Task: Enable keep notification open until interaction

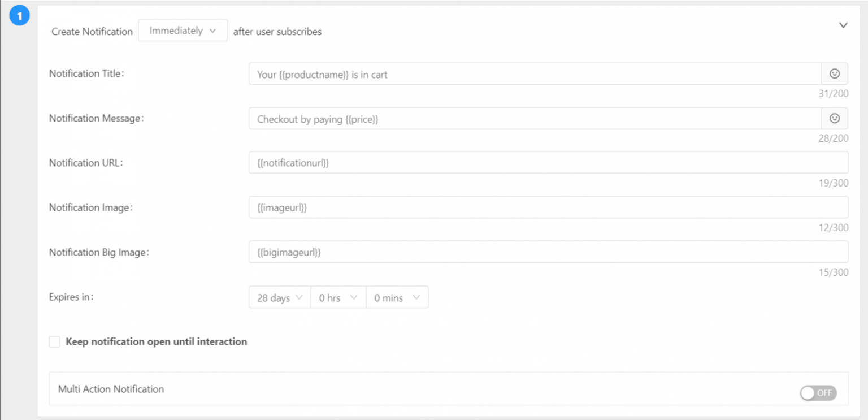Action: coord(54,341)
